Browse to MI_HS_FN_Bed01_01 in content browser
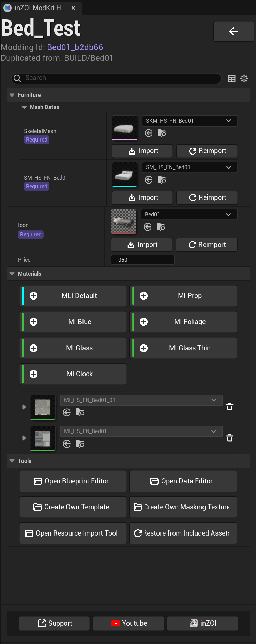This screenshot has height=644, width=256. tap(80, 413)
